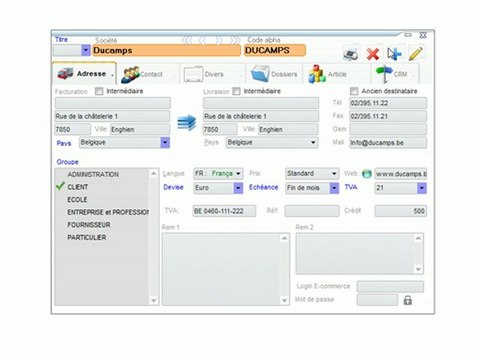This screenshot has height=360, width=480.
Task: Open the Titre dropdown
Action: [86, 50]
